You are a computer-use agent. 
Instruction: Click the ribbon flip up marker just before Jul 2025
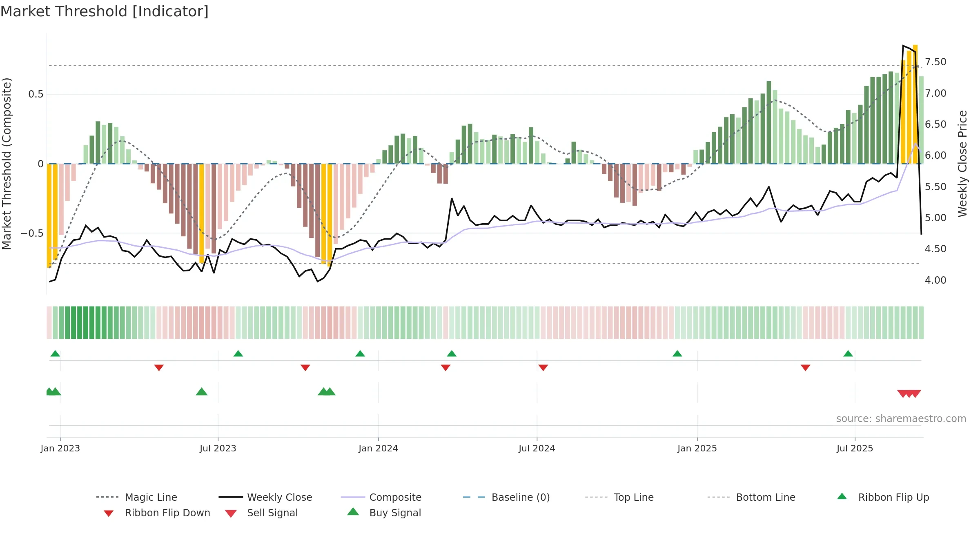point(848,353)
